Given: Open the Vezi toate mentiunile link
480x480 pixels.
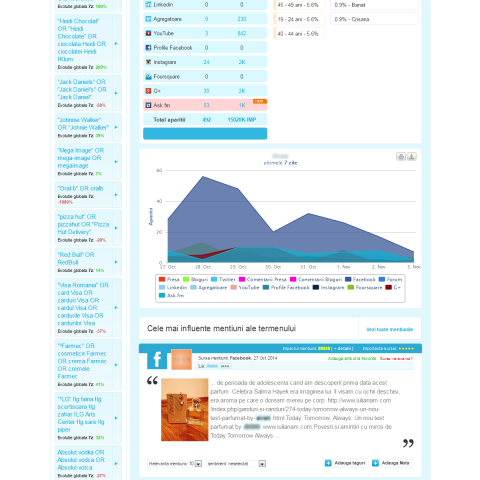Looking at the screenshot, I should coord(390,329).
